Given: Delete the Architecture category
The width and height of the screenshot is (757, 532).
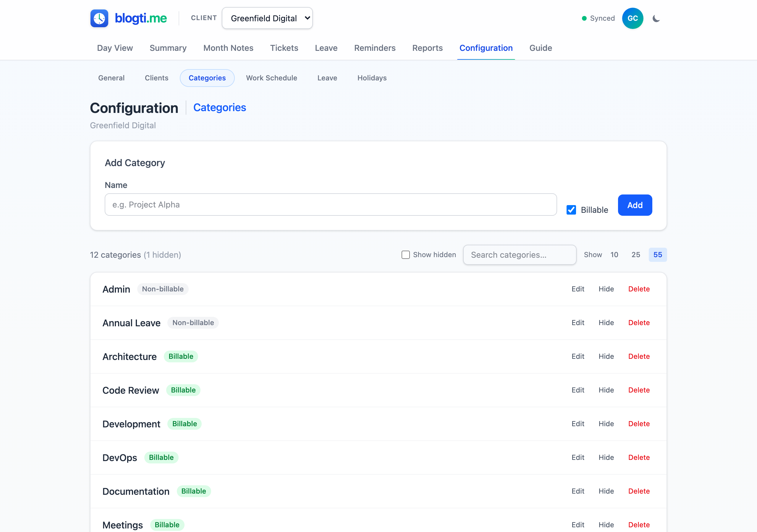Looking at the screenshot, I should [639, 356].
